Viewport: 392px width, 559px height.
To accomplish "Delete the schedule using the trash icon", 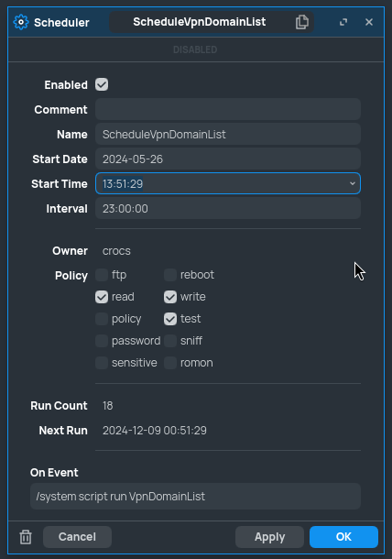I will pyautogui.click(x=26, y=537).
